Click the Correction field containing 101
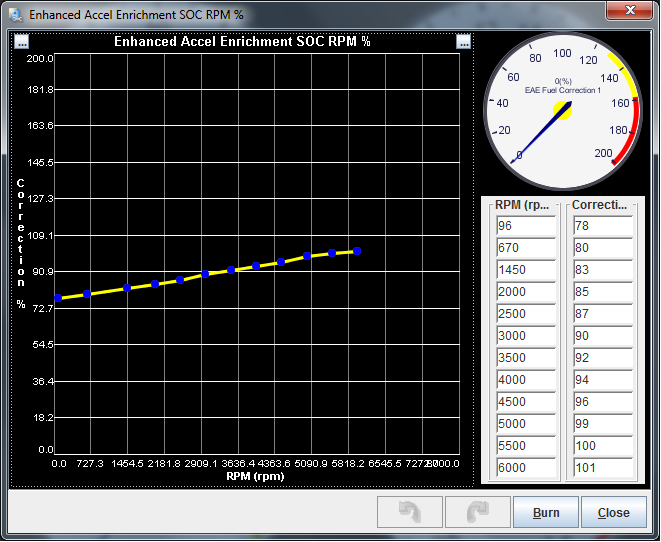 tap(602, 468)
